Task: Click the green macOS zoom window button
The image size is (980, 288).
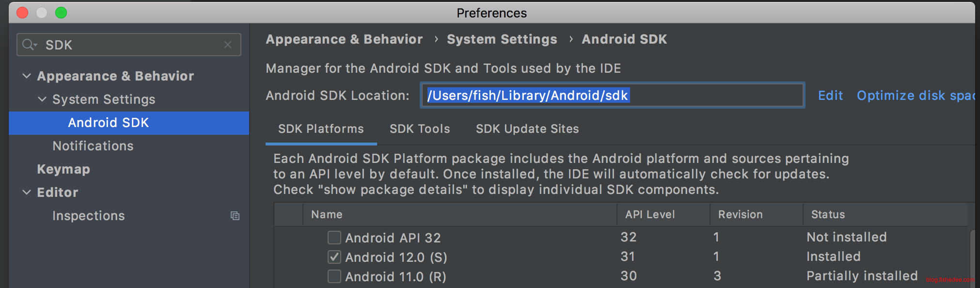Action: pyautogui.click(x=61, y=13)
